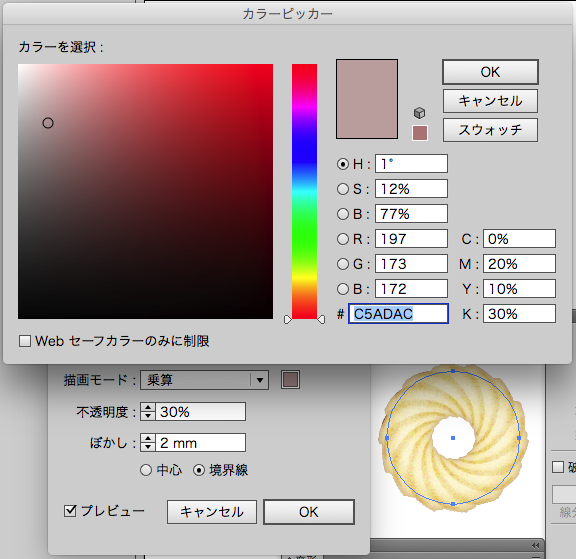576x559 pixels.
Task: Enable the Web セーフカラーのみに制限 checkbox
Action: point(25,341)
